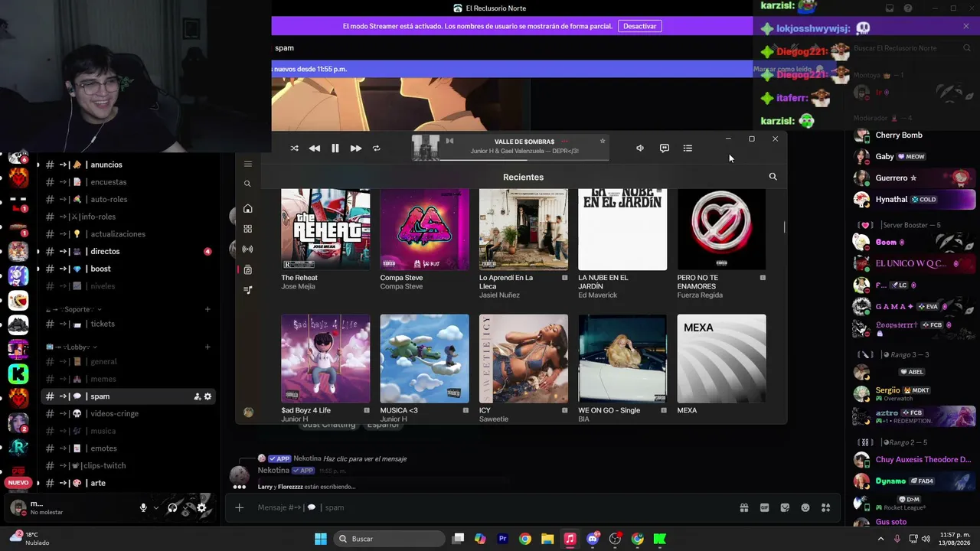Add a channel in the Soporte category
This screenshot has width=980, height=551.
pyautogui.click(x=207, y=309)
